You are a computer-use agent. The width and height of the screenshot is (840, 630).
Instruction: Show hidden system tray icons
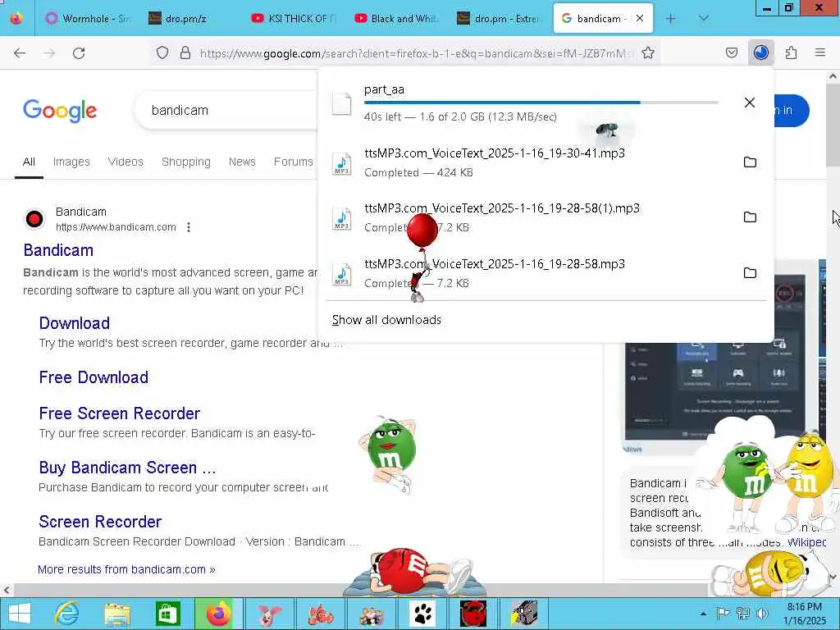click(703, 614)
